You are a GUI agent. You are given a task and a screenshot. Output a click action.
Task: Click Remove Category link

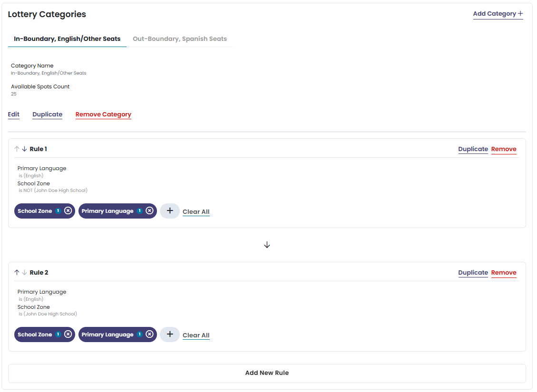pos(103,115)
